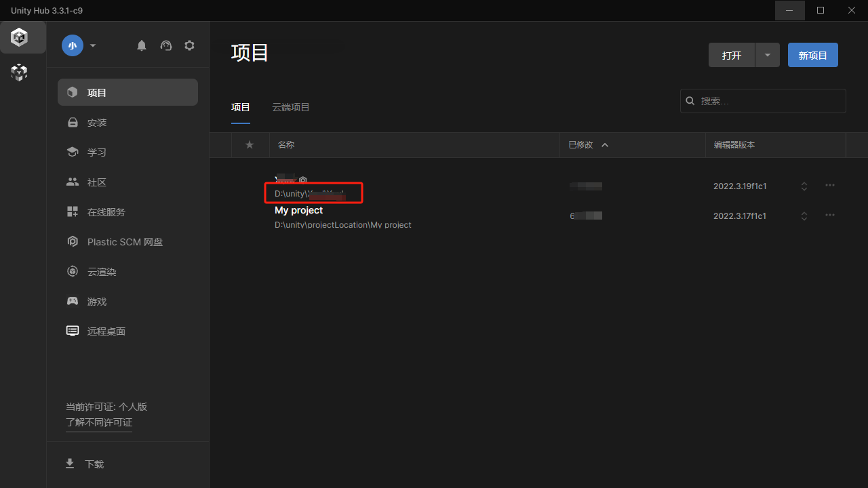Change editor version selector for My project row

click(x=804, y=216)
